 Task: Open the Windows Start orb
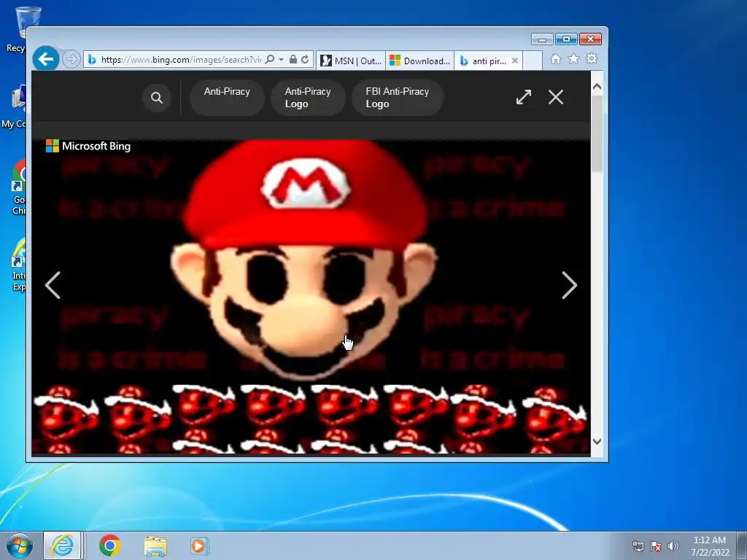18,545
